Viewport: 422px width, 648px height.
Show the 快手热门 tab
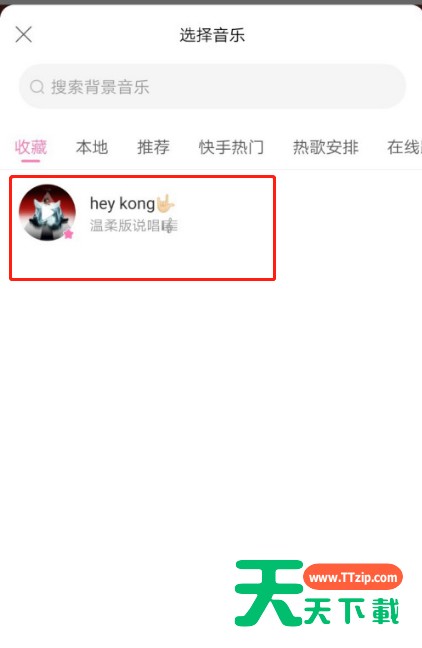[231, 147]
